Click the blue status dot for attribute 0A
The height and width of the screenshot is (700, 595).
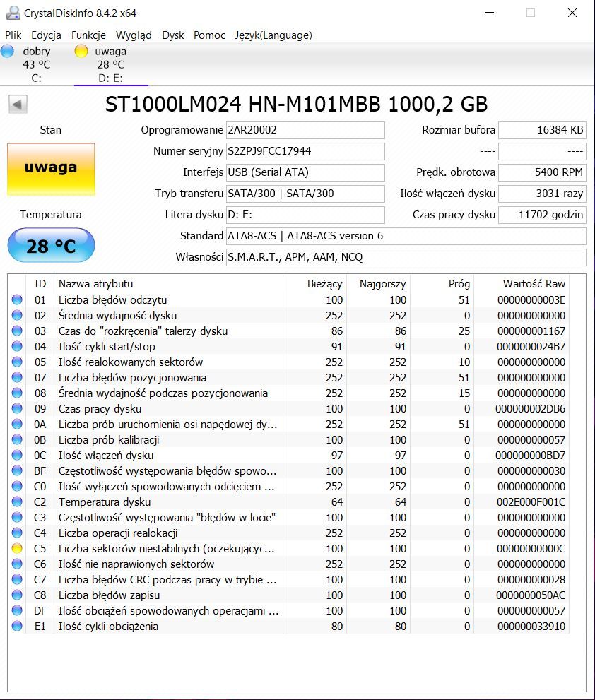17,424
